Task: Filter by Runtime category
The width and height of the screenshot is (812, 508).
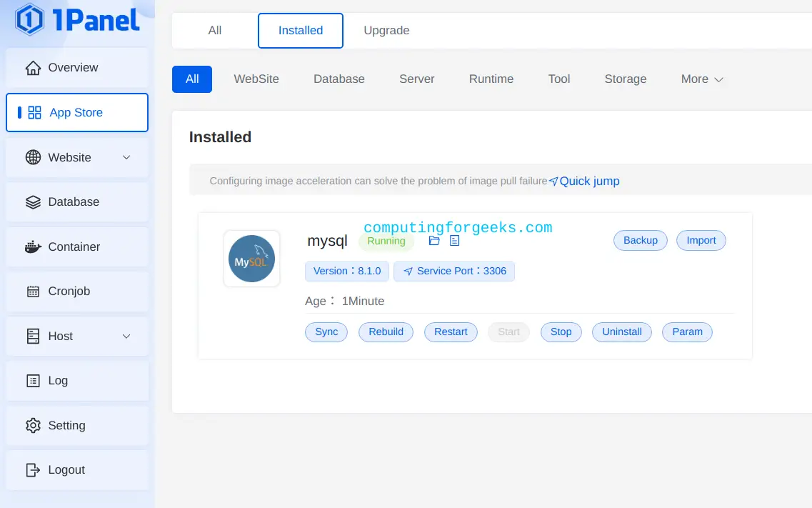Action: [491, 79]
